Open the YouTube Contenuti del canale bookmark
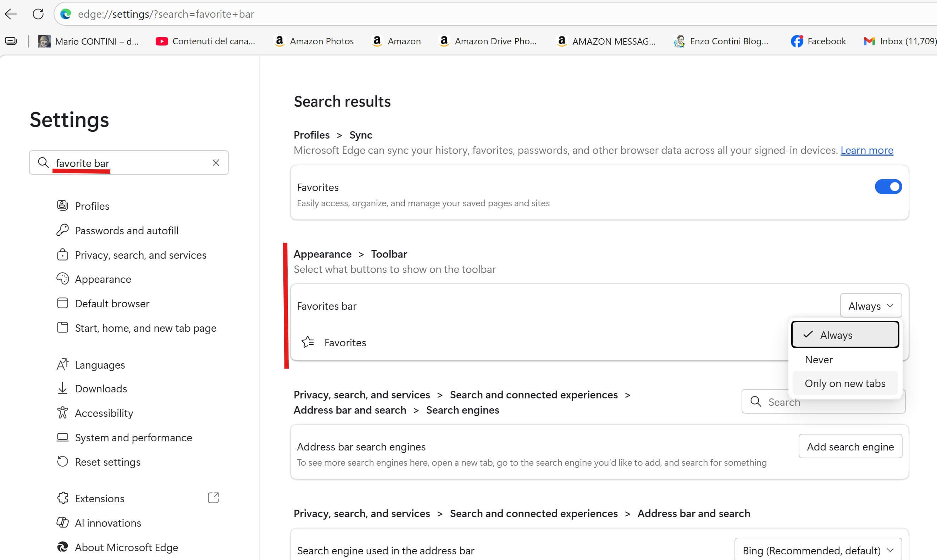Screen dimensions: 937x560 tap(205, 41)
